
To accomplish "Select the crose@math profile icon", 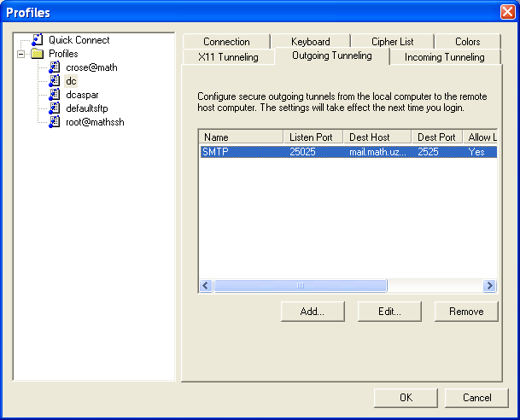I will click(56, 67).
